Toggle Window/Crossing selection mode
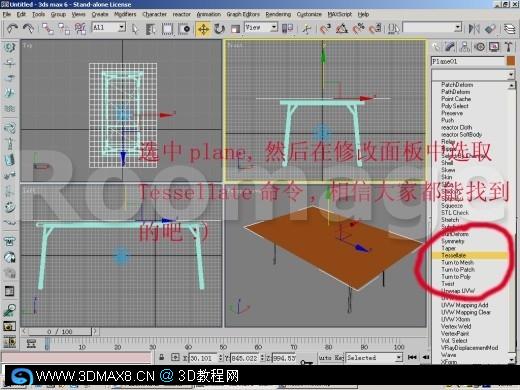 pos(184,29)
